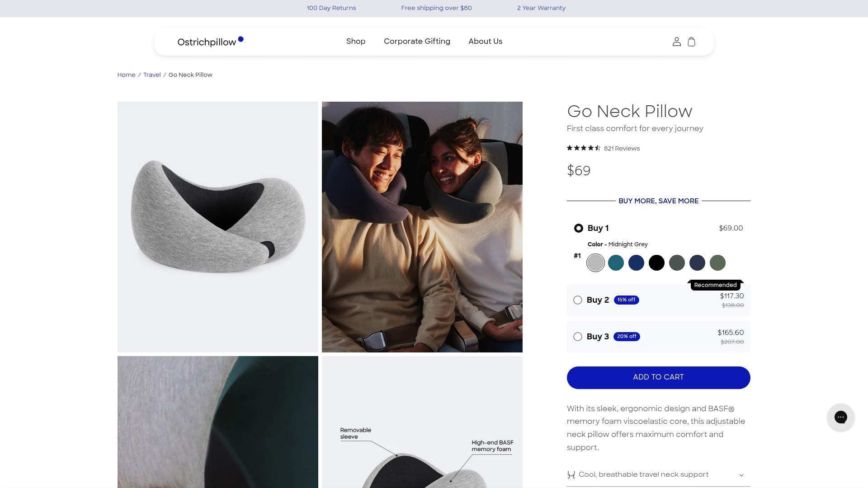
Task: Select the Buy 3 option
Action: [578, 337]
